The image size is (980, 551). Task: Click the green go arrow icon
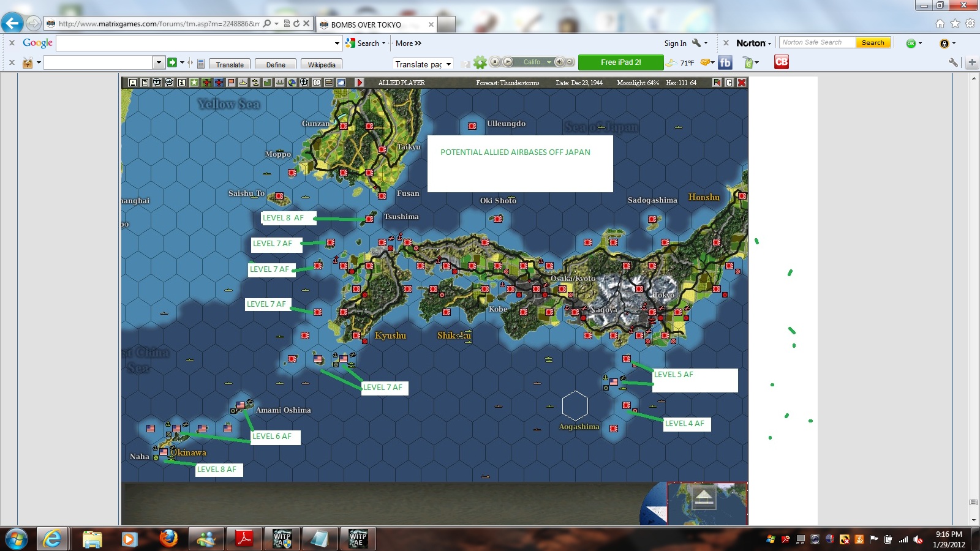pos(172,62)
